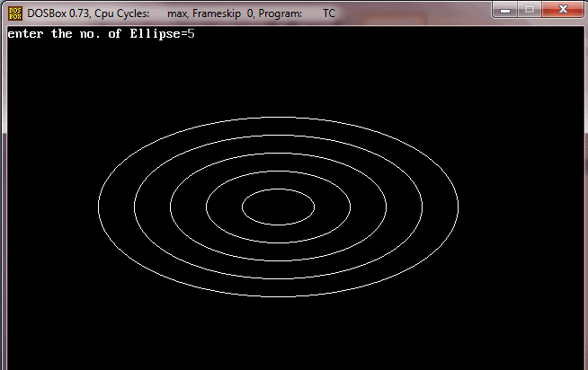Click the 'Frameskip 0' title text

click(223, 13)
